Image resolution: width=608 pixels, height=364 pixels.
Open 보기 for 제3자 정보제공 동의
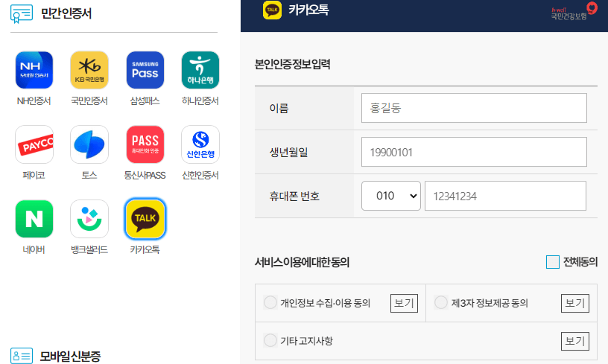[x=575, y=303]
